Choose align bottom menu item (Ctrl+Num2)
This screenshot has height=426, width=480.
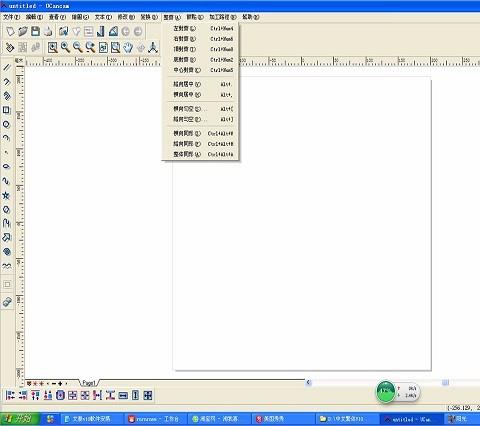(x=200, y=60)
